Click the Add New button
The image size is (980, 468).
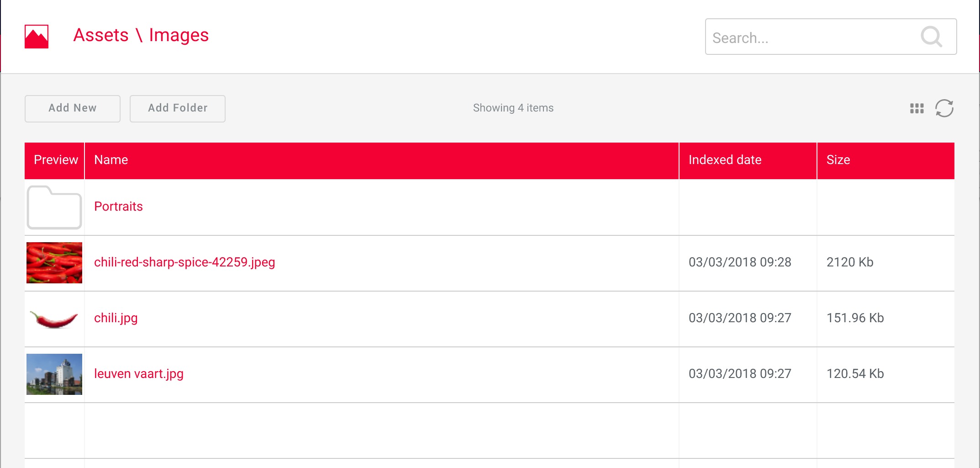[x=73, y=108]
